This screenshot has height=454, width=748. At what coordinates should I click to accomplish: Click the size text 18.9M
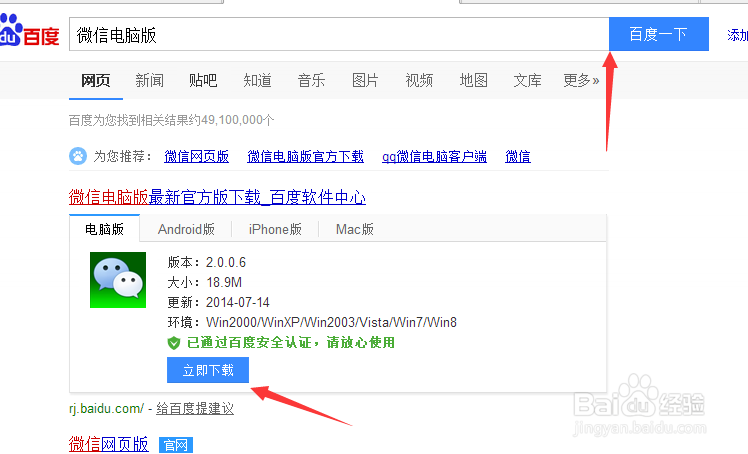point(224,282)
